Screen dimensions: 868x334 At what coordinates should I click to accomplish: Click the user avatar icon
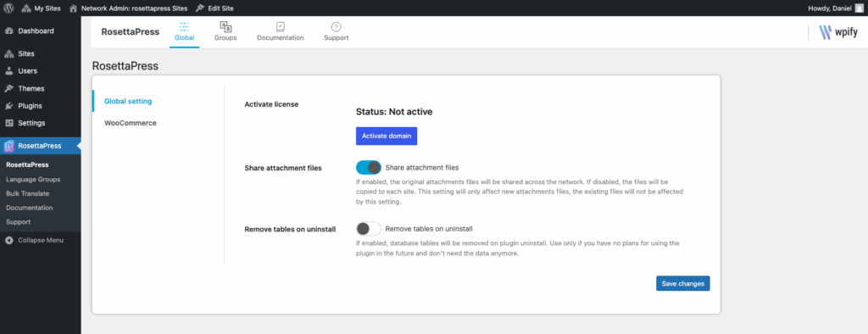[x=859, y=8]
